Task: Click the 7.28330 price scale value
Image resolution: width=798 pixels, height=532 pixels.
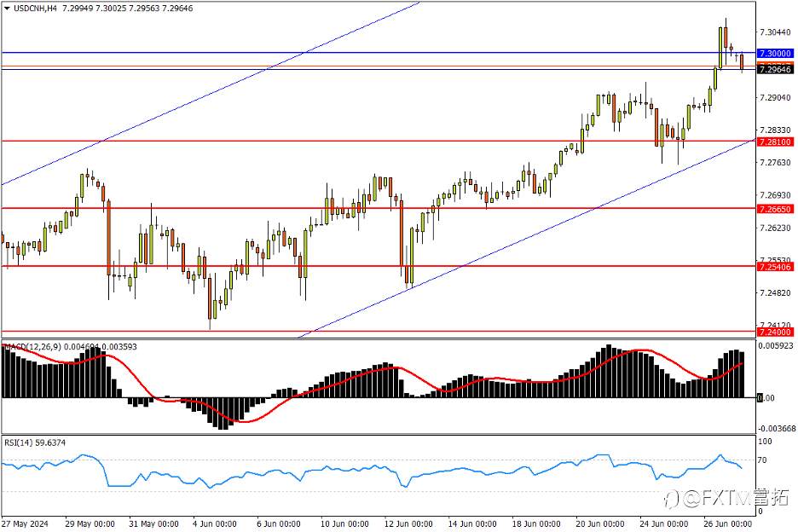Action: click(x=775, y=130)
